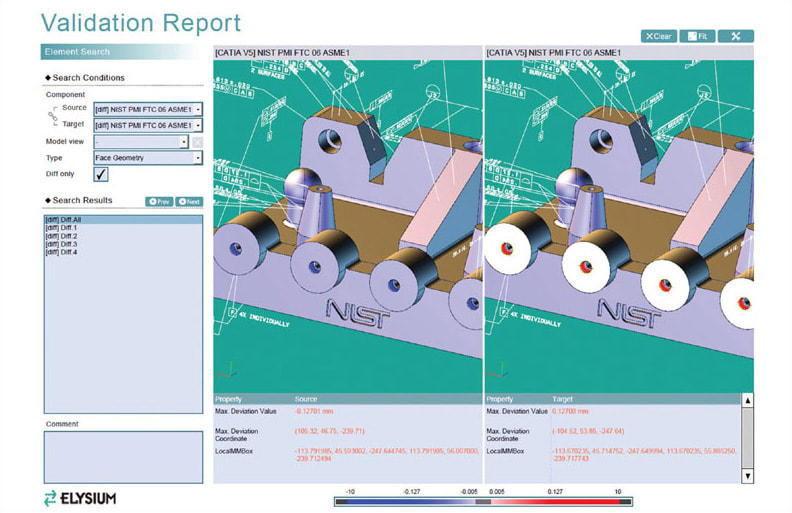This screenshot has width=792, height=513.
Task: Select the Diff.1 result row
Action: [123, 228]
